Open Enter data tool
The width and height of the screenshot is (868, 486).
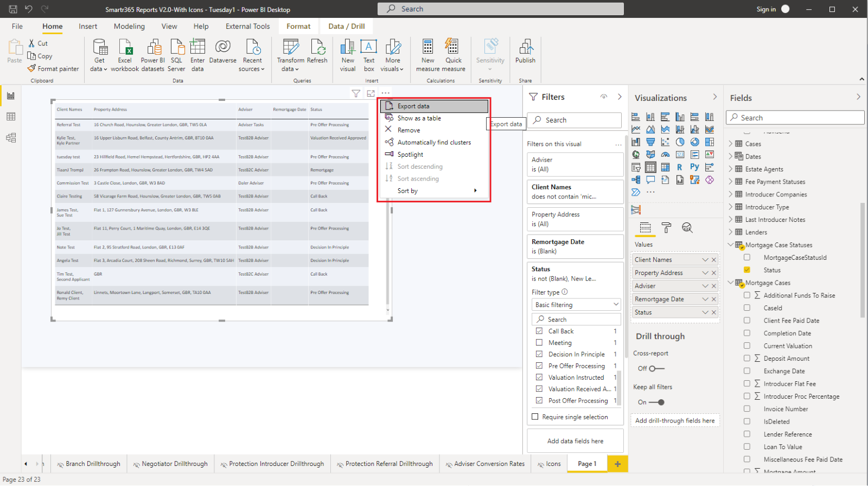[197, 55]
